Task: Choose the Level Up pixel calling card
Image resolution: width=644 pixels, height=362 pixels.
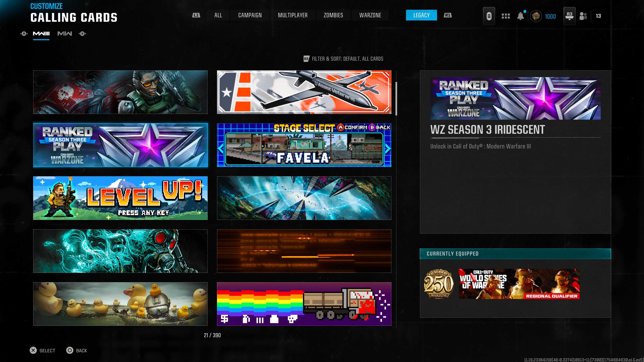Action: coord(120,198)
